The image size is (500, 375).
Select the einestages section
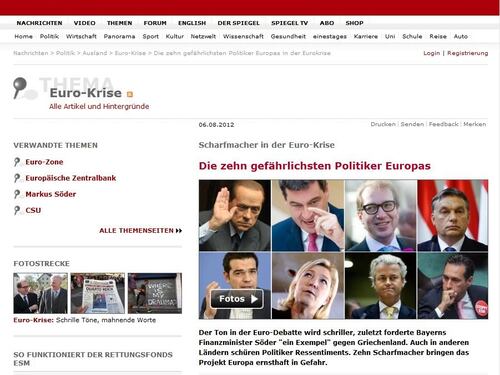[x=330, y=36]
